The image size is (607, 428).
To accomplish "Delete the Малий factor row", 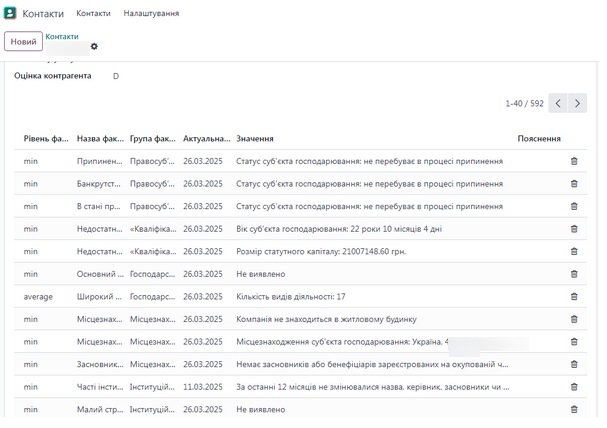I will [574, 410].
